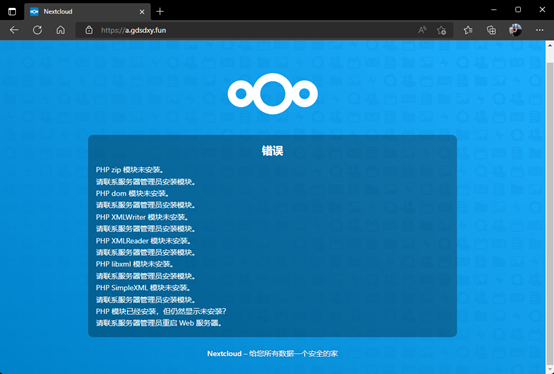Image resolution: width=554 pixels, height=374 pixels.
Task: Open the Favorites list icon
Action: point(468,30)
